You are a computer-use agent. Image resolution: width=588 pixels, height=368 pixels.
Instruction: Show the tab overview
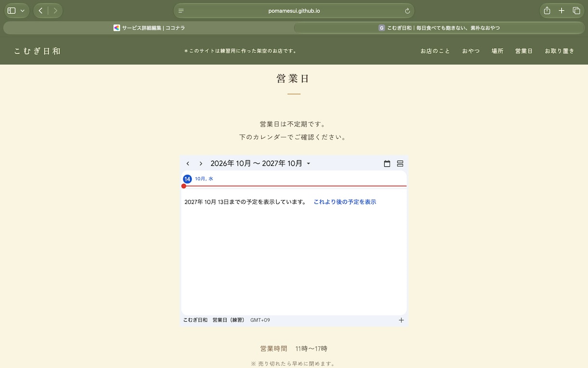click(576, 11)
